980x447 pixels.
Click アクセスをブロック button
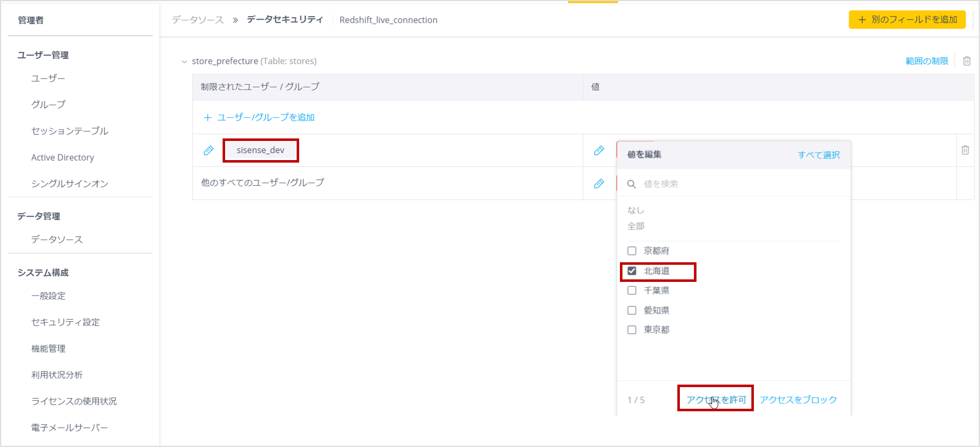point(798,400)
